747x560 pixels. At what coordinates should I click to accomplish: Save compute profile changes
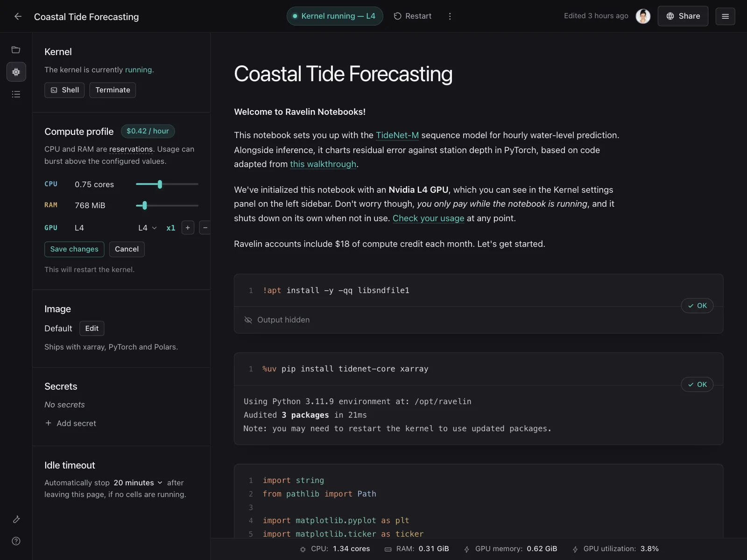point(74,249)
